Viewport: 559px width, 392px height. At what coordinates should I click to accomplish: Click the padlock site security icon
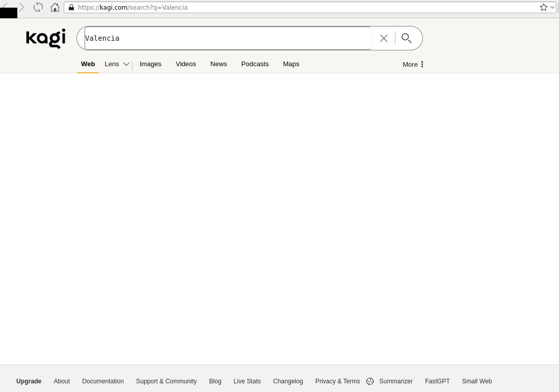point(71,8)
